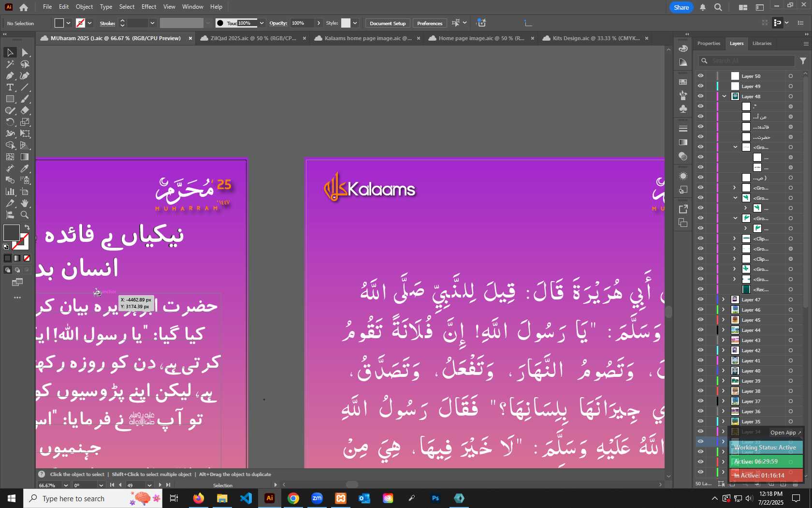Click the control bar Stroke swatch
The height and width of the screenshot is (508, 812).
[x=80, y=23]
